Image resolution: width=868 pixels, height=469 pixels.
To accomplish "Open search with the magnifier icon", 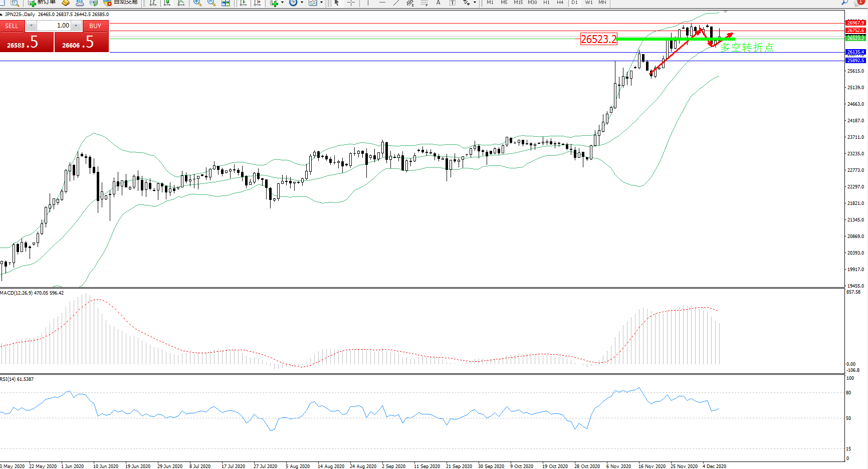I will [x=844, y=3].
